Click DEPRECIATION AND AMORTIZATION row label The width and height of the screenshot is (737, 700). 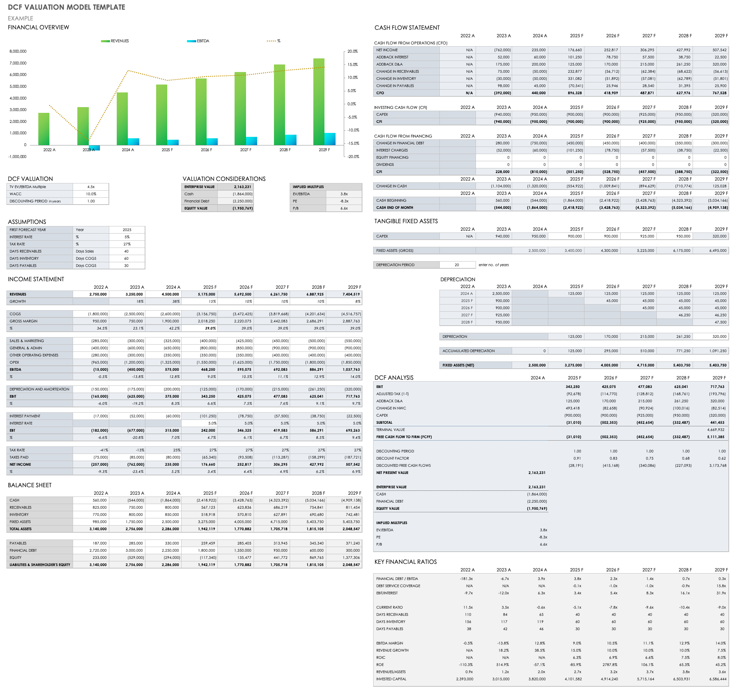(x=39, y=389)
